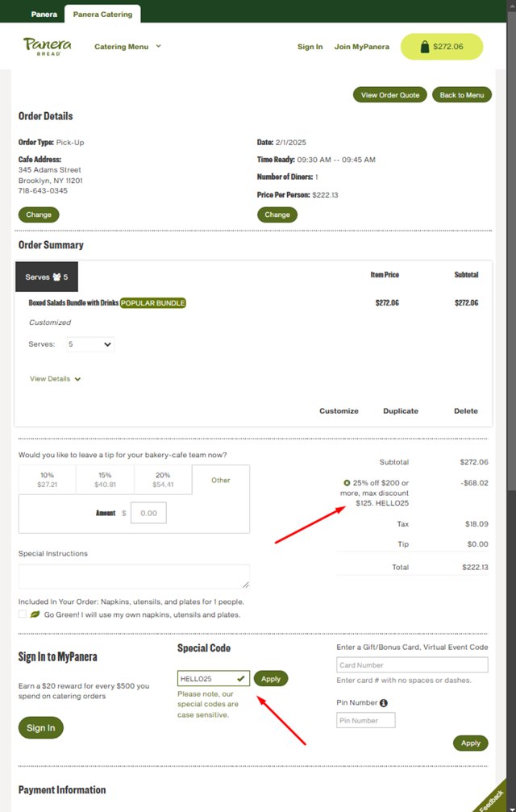Change the cafe address with the Change button
Image resolution: width=516 pixels, height=812 pixels.
click(39, 215)
